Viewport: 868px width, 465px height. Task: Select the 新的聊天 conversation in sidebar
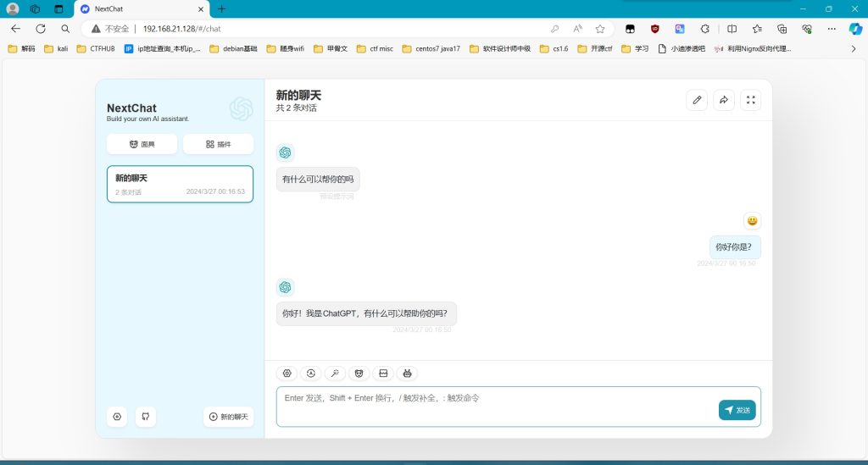click(x=180, y=184)
